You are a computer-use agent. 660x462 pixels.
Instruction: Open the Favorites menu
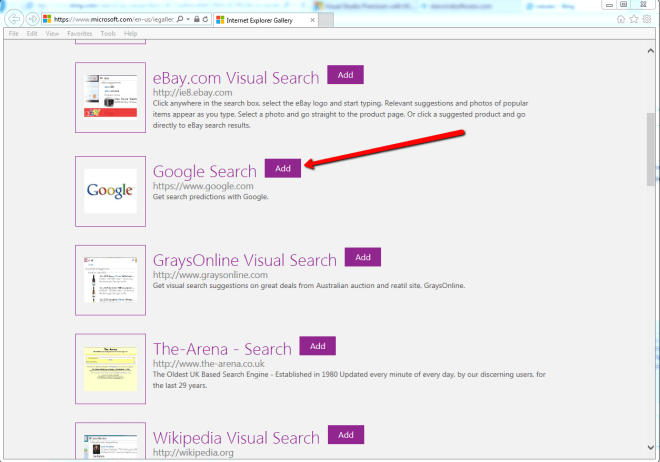click(79, 34)
